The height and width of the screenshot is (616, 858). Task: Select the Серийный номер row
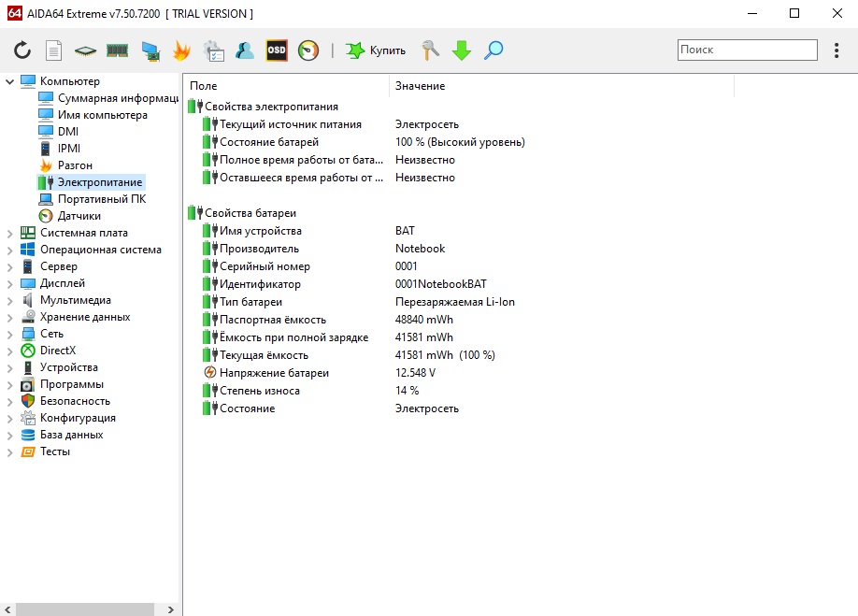coord(309,266)
